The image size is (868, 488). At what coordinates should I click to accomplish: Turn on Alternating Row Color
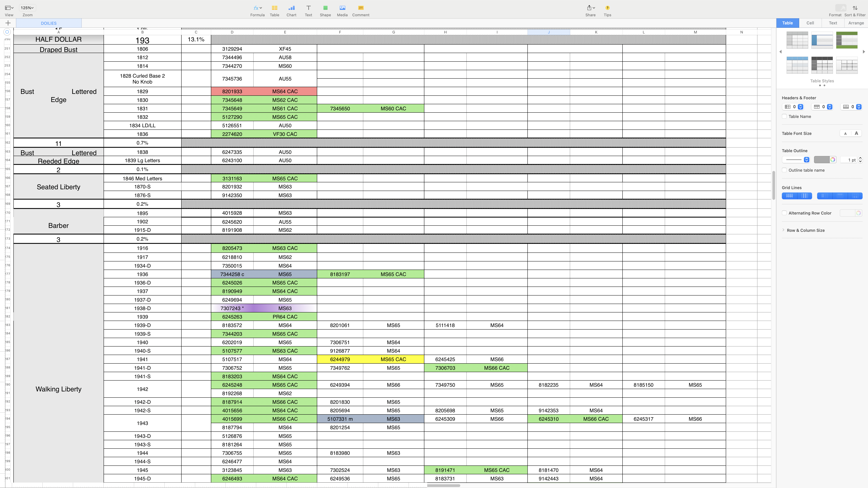[784, 213]
